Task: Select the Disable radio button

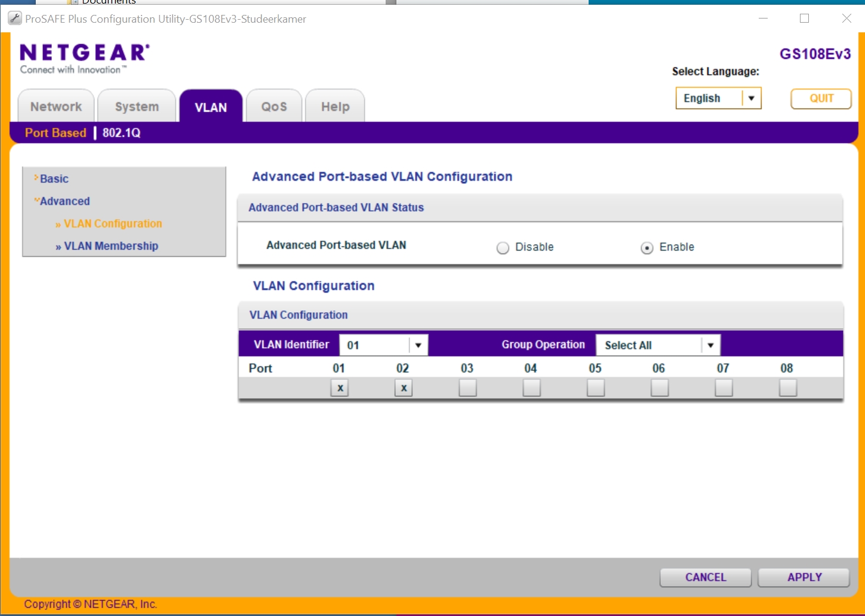Action: [x=503, y=248]
